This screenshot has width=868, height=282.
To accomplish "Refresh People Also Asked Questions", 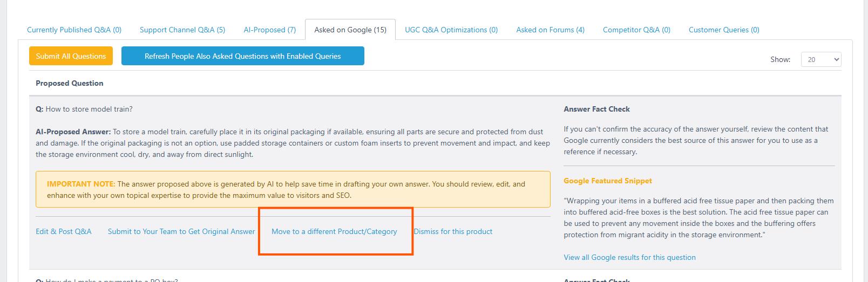I will pos(243,56).
